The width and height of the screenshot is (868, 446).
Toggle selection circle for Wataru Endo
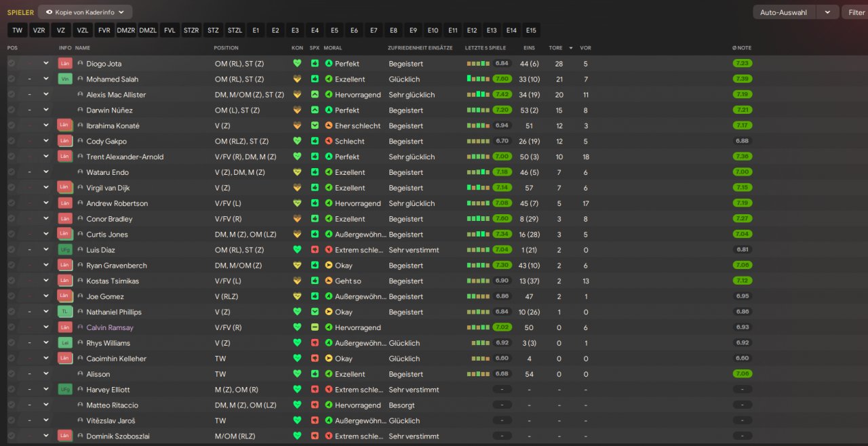11,172
